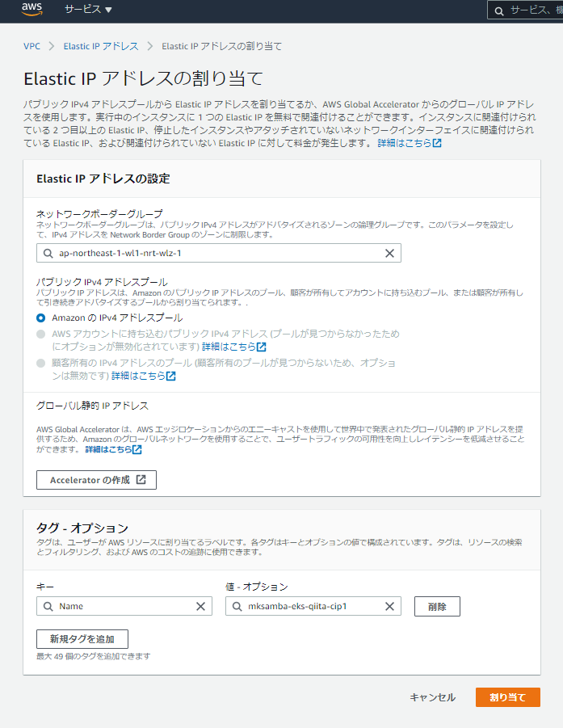Open 詳細はこちら link in page description
The height and width of the screenshot is (728, 563).
409,143
